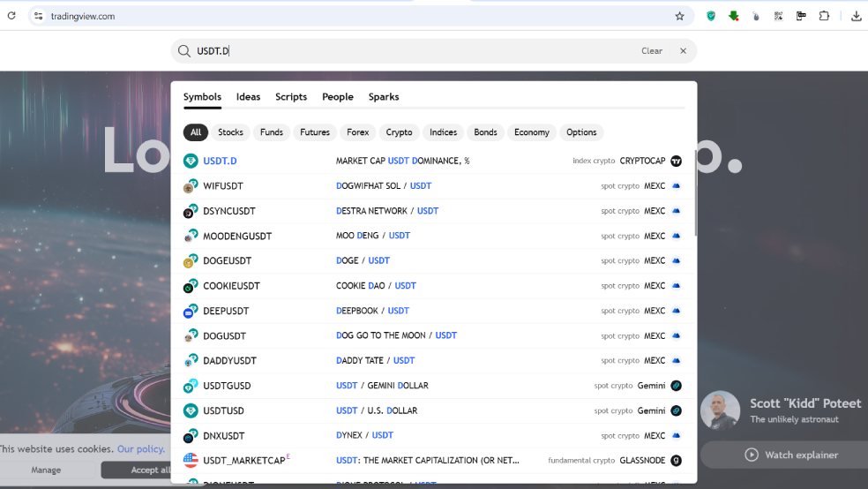Image resolution: width=868 pixels, height=489 pixels.
Task: Click the US flag icon for USDT_MARKETCAP
Action: coord(191,460)
